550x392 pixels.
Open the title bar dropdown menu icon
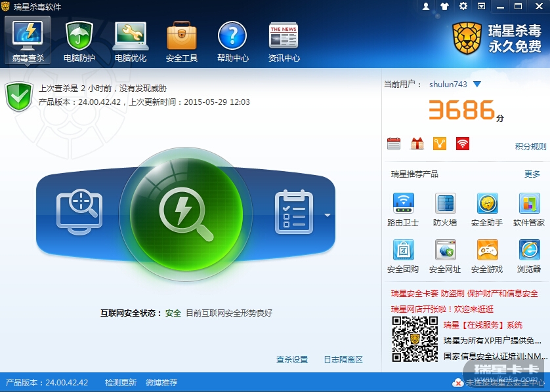pyautogui.click(x=482, y=7)
